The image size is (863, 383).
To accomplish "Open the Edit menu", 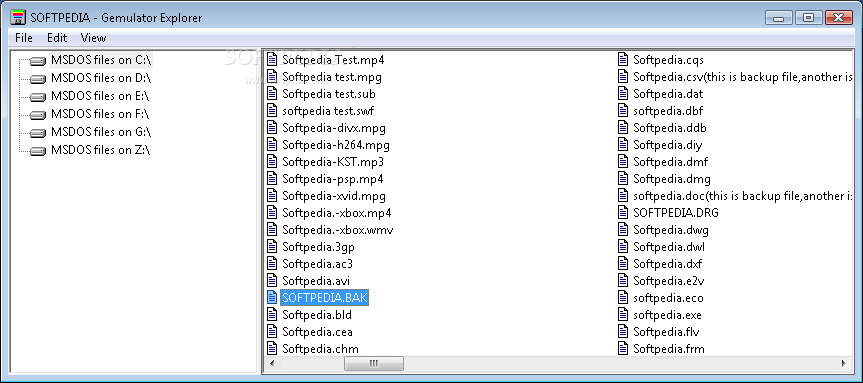I will (57, 38).
